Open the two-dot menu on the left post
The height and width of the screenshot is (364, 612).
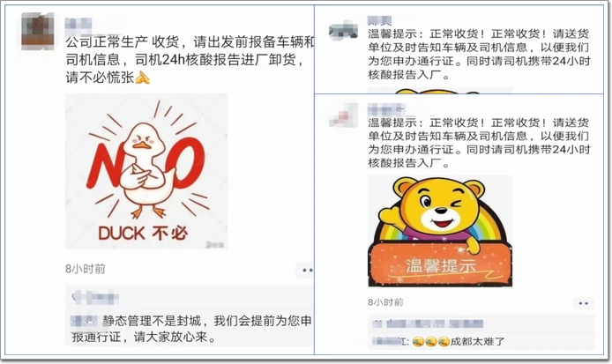click(x=307, y=270)
